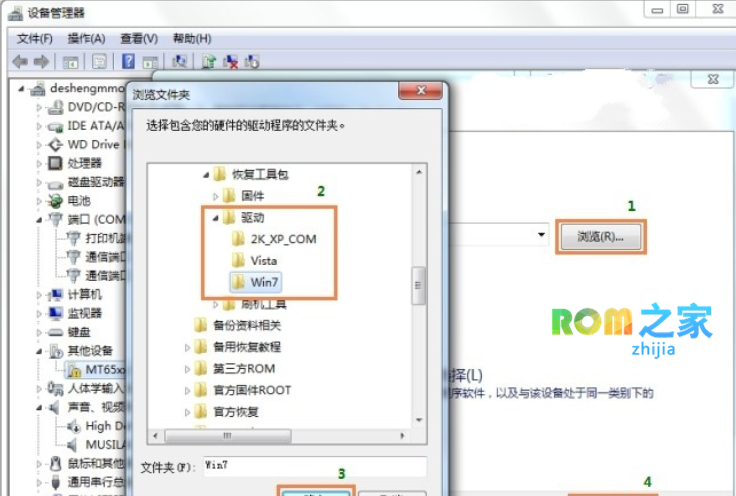
Task: Click the folder tree scroll-down arrow
Action: tap(419, 420)
